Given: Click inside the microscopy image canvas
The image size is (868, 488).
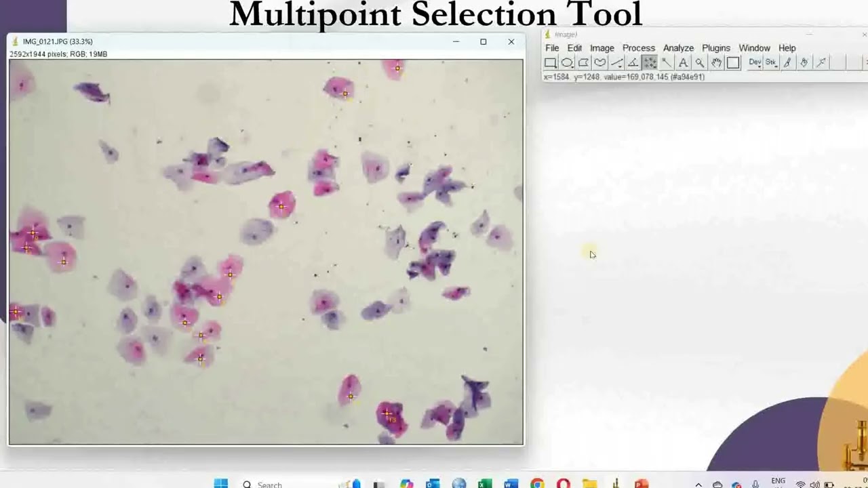Looking at the screenshot, I should pyautogui.click(x=266, y=251).
